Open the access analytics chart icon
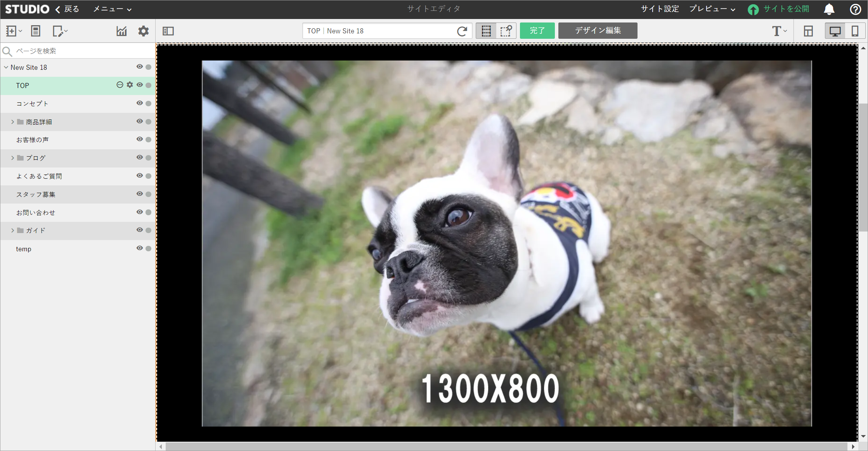 pos(121,31)
